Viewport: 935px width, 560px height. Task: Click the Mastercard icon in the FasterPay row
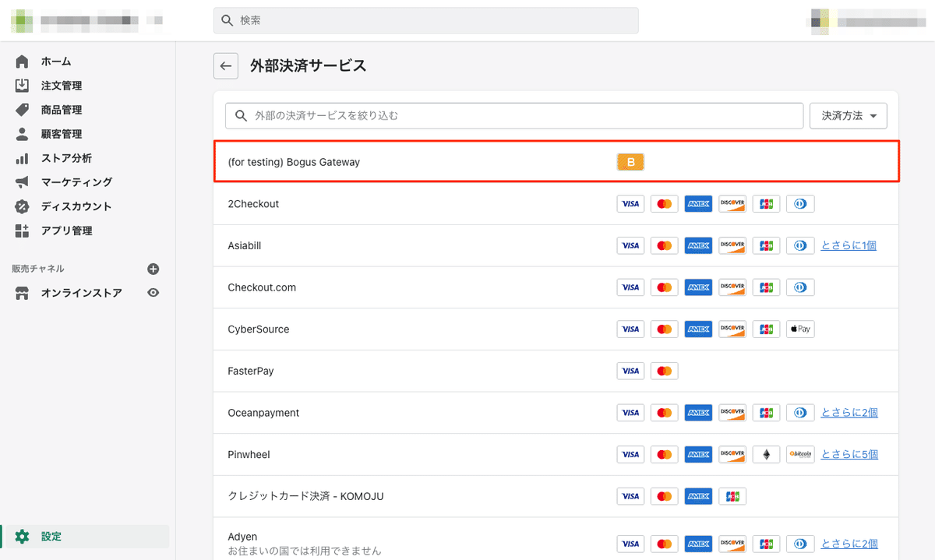[x=665, y=372]
